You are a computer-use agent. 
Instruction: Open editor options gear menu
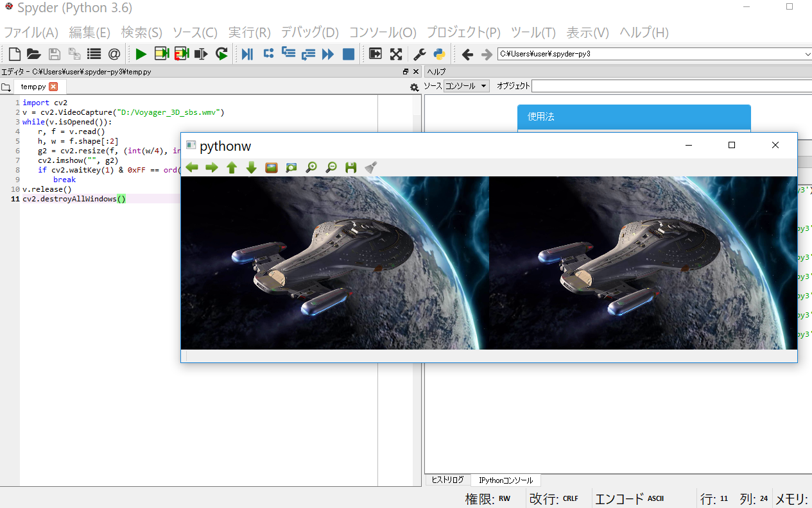tap(414, 87)
